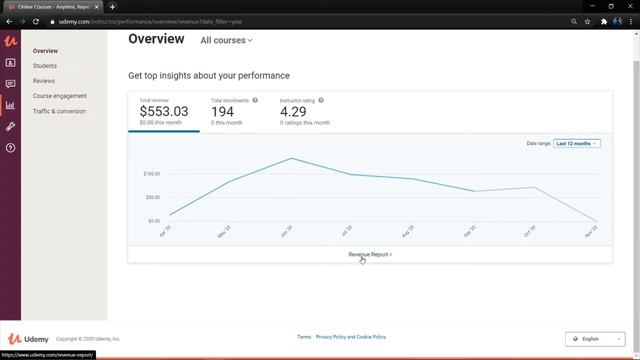This screenshot has height=360, width=640.
Task: Click the Udemy logo in purple sidebar
Action: 10,41
